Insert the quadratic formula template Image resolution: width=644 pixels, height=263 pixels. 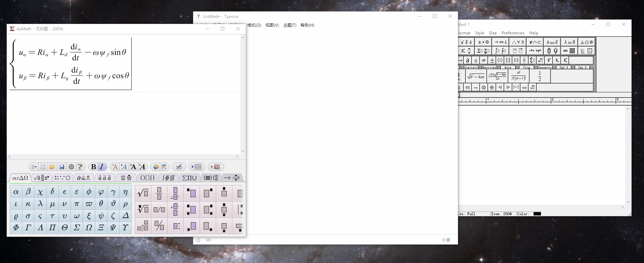tap(497, 76)
